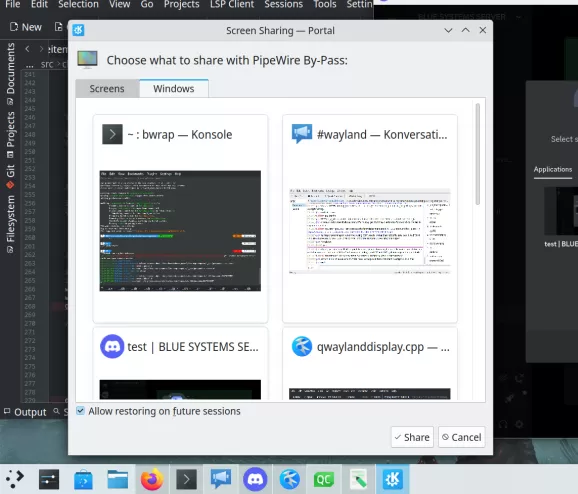Screen dimensions: 578x494
Task: Click the window list vertical scrollbar
Action: point(477,154)
